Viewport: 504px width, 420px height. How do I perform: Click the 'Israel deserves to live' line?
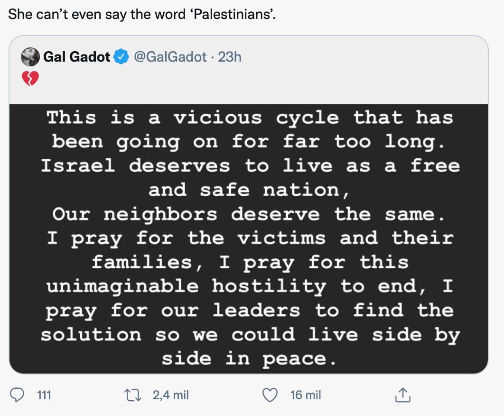(250, 166)
